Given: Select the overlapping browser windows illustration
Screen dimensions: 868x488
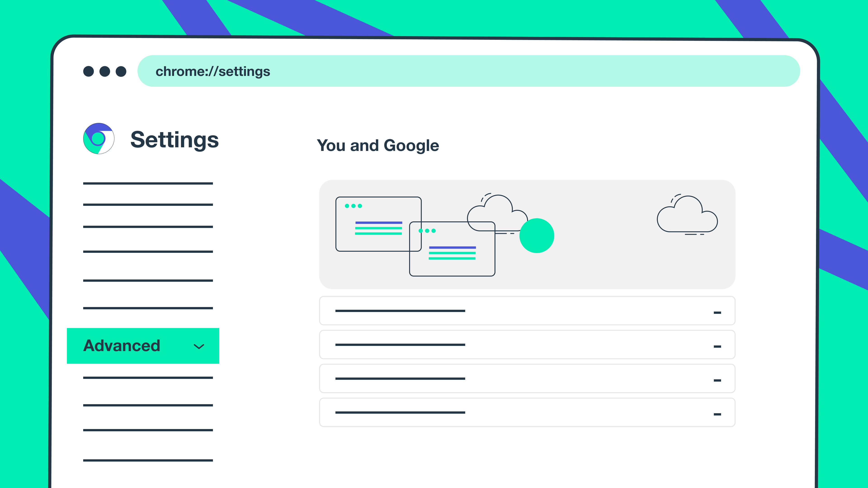Looking at the screenshot, I should [x=415, y=236].
